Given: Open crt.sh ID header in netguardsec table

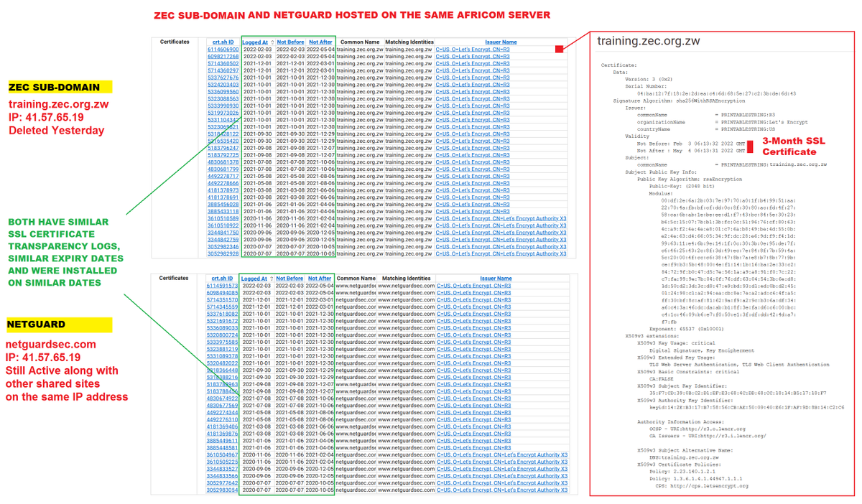Looking at the screenshot, I should pos(222,279).
